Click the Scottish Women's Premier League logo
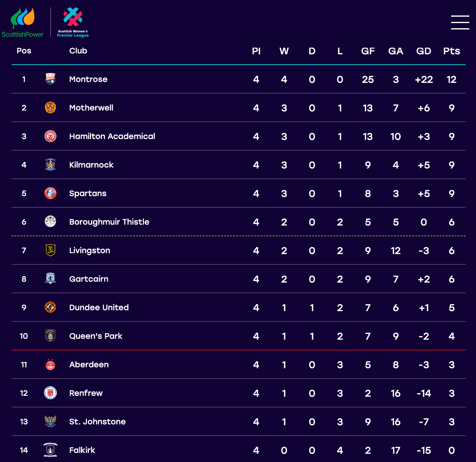This screenshot has height=462, width=476. click(x=73, y=22)
